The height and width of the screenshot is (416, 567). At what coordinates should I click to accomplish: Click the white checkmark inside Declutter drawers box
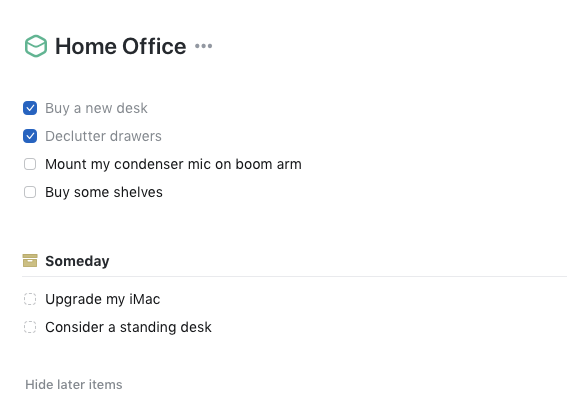pos(30,136)
